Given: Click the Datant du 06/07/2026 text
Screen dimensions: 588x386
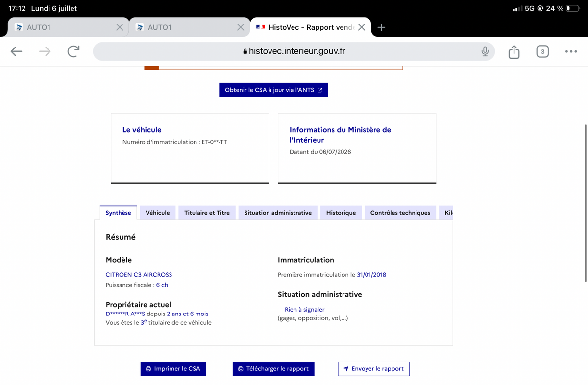Looking at the screenshot, I should pyautogui.click(x=320, y=152).
